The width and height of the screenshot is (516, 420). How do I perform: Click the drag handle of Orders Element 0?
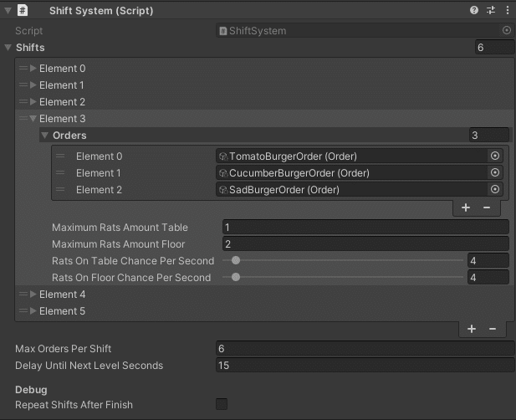pos(60,156)
